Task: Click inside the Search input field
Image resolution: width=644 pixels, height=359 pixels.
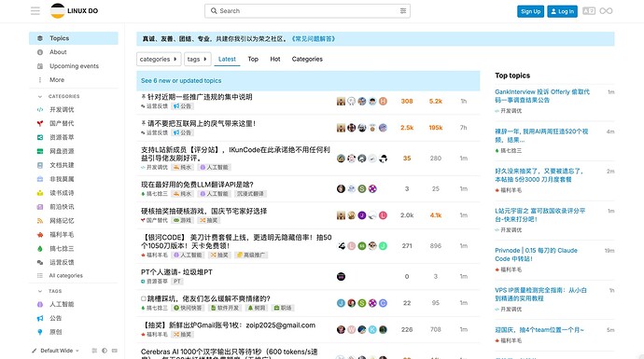Action: pyautogui.click(x=307, y=11)
